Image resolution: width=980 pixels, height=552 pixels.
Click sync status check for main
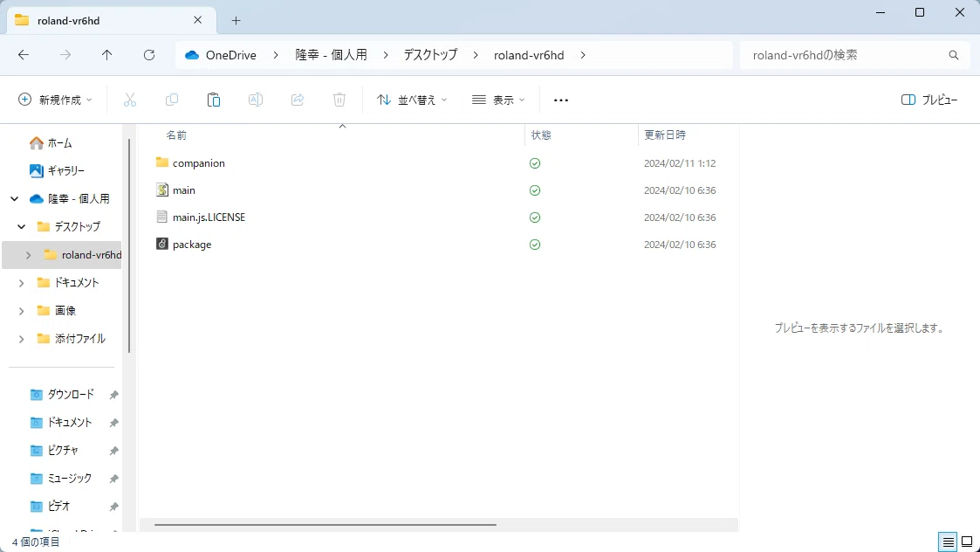(x=534, y=190)
